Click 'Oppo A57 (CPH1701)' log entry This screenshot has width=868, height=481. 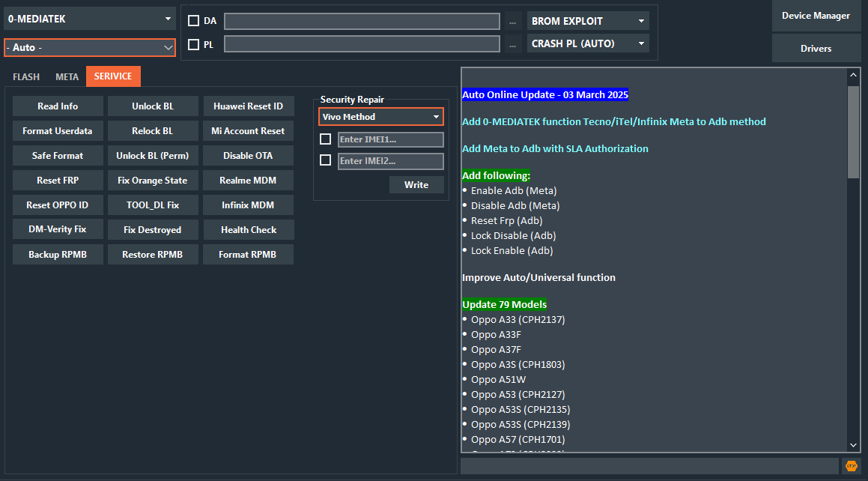click(518, 440)
